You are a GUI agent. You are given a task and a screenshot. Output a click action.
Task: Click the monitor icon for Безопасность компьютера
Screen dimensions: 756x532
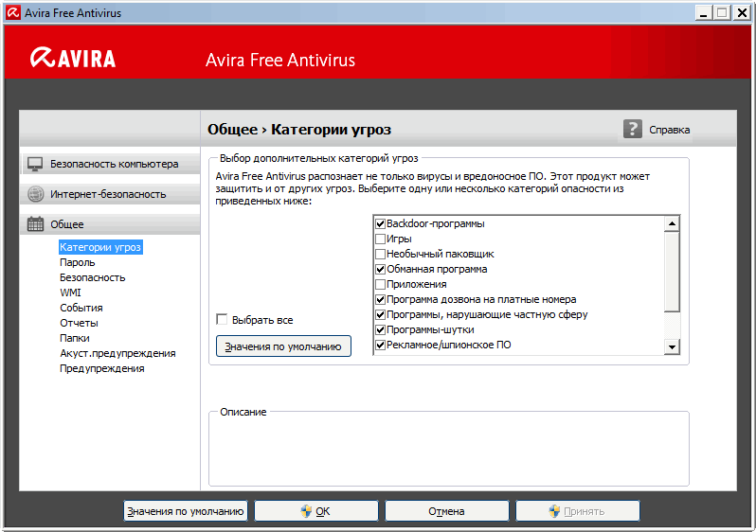(35, 164)
